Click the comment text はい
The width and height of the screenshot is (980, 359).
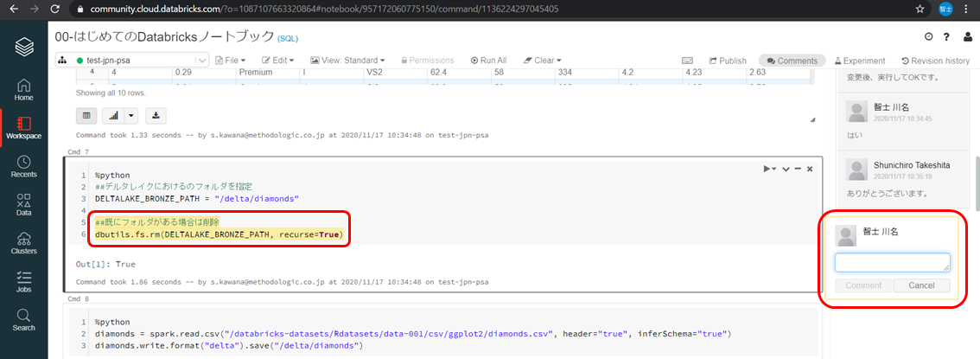pos(854,133)
